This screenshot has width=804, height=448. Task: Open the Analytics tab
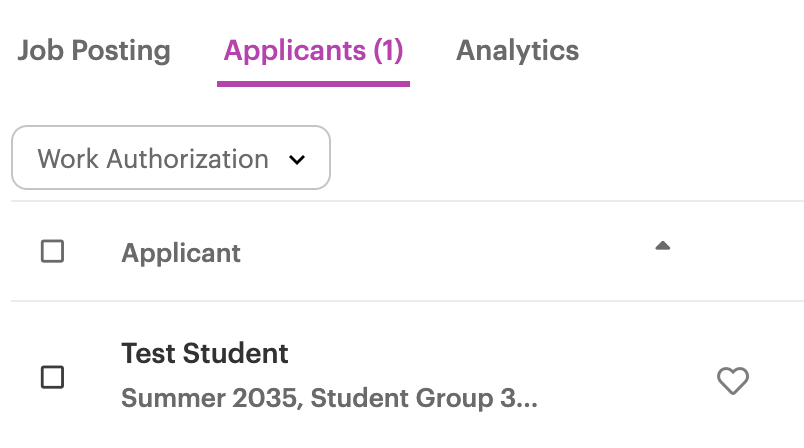click(x=517, y=50)
